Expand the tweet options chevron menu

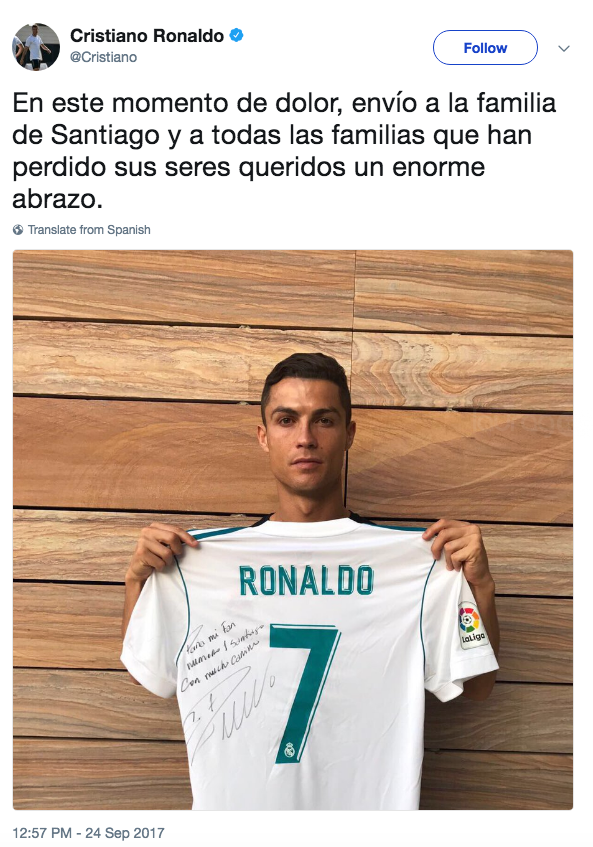(564, 49)
